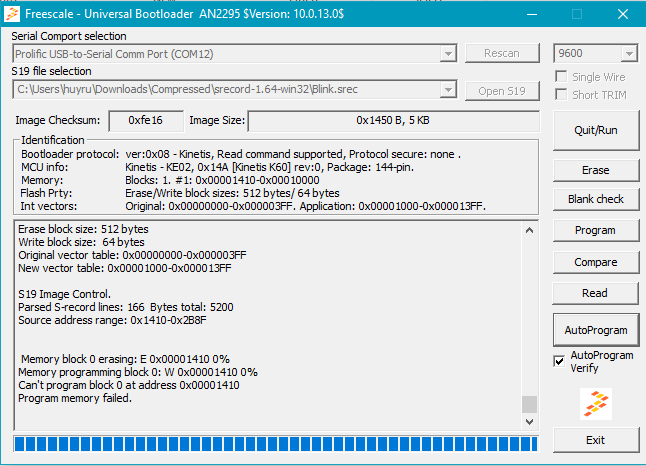Start the AutoProgram button

tap(596, 330)
